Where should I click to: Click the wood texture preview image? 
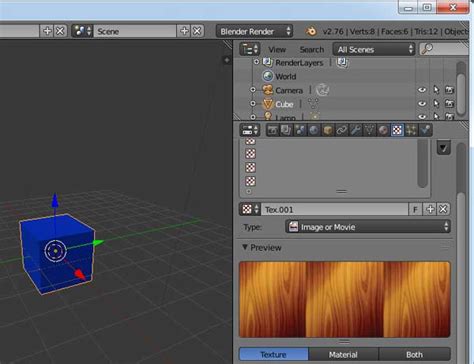[x=345, y=299]
